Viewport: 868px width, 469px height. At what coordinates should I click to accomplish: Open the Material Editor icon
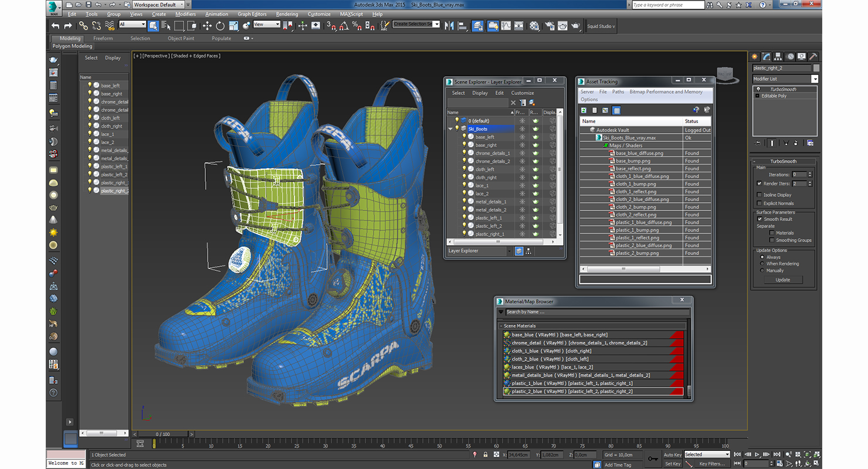[x=534, y=26]
